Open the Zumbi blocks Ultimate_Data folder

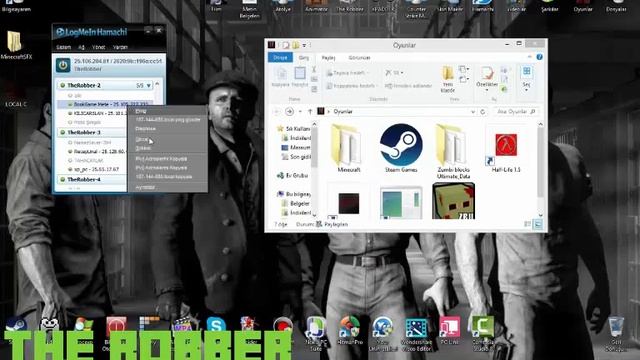pyautogui.click(x=453, y=152)
